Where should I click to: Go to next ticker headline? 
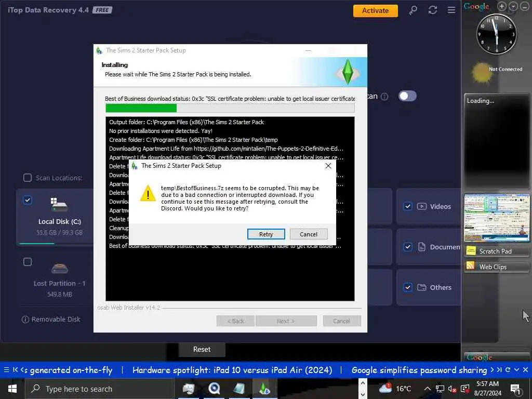point(492,370)
